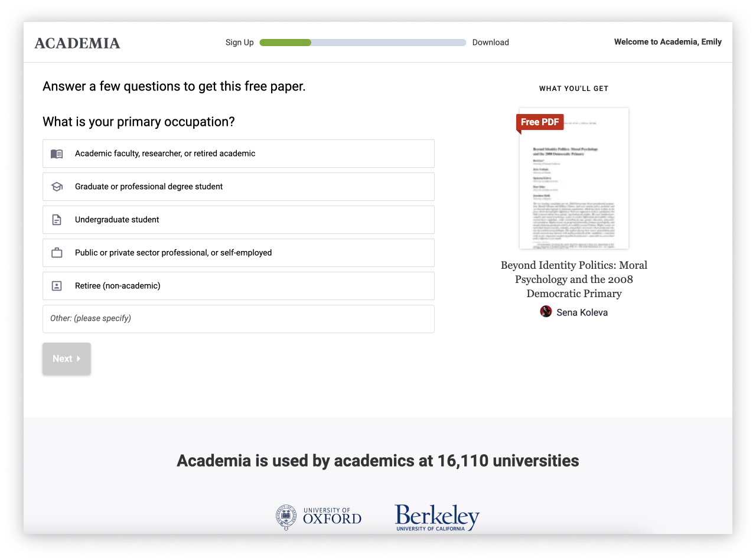Click the Free PDF badge
The image size is (756, 560).
click(x=540, y=122)
